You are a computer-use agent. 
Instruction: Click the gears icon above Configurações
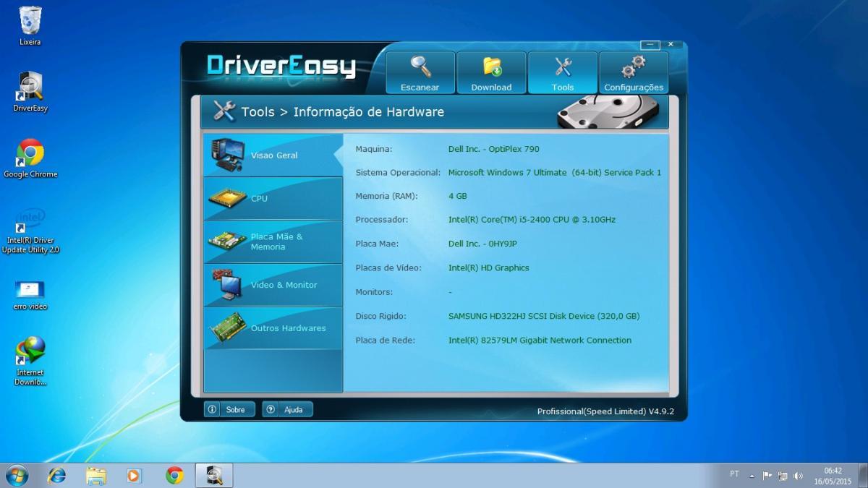[x=634, y=67]
